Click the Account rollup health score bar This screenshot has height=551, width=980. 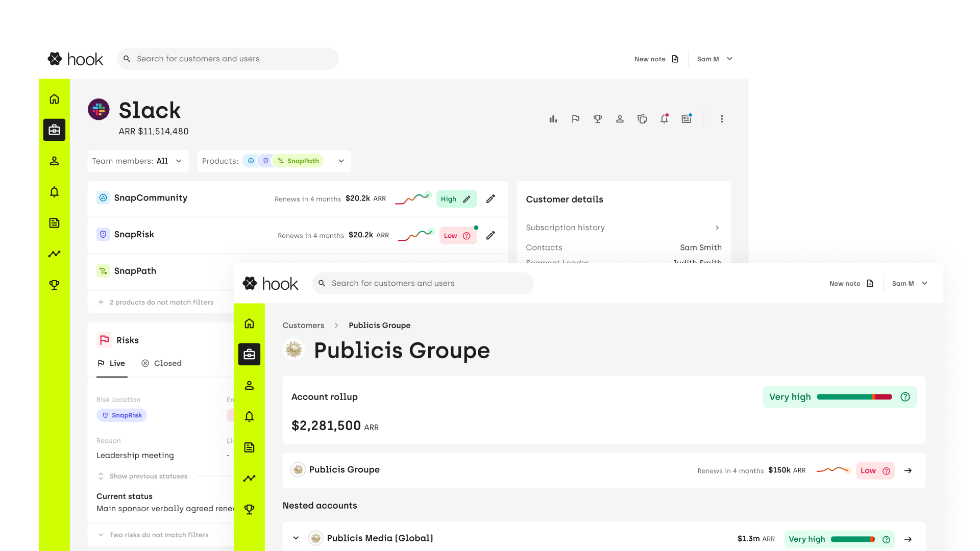tap(854, 397)
